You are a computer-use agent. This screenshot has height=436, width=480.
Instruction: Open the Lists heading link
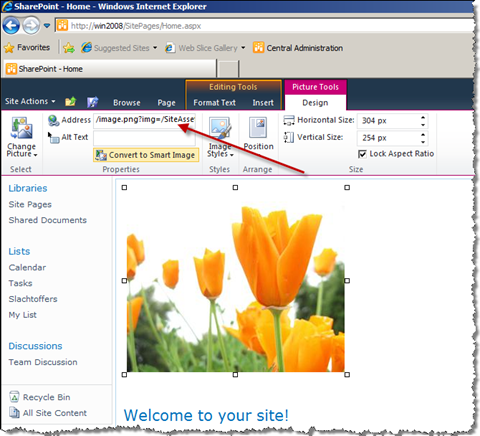tap(19, 251)
